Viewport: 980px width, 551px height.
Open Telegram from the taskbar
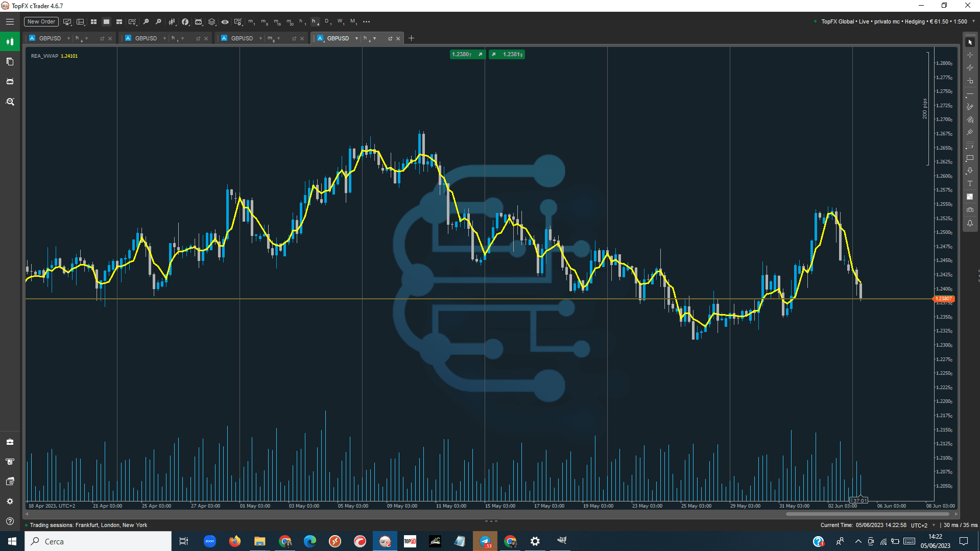coord(485,541)
